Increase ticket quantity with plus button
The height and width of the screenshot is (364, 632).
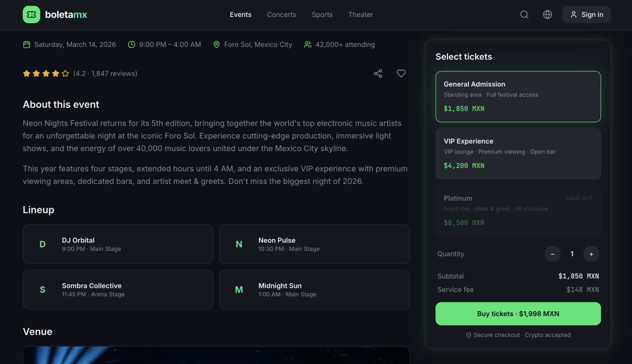click(x=591, y=254)
